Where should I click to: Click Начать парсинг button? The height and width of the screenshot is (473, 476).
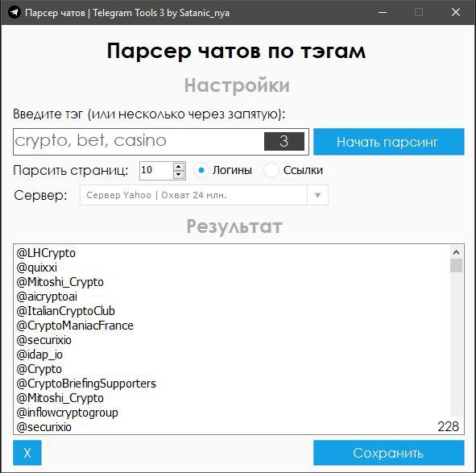pos(388,142)
